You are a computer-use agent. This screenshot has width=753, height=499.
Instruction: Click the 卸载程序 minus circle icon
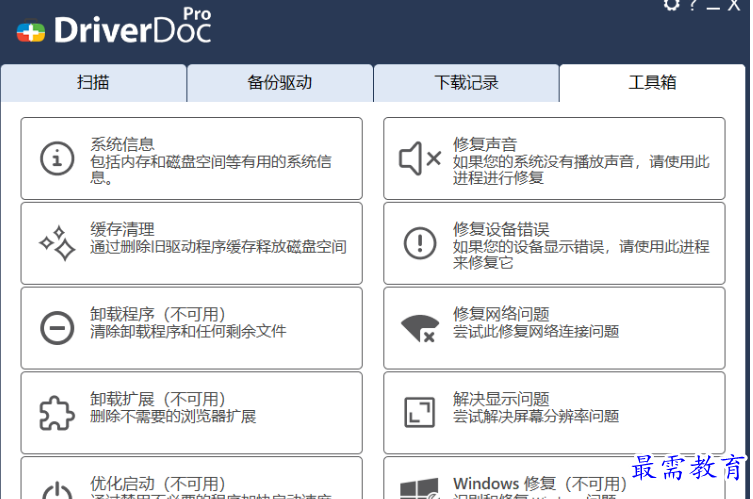(x=57, y=328)
